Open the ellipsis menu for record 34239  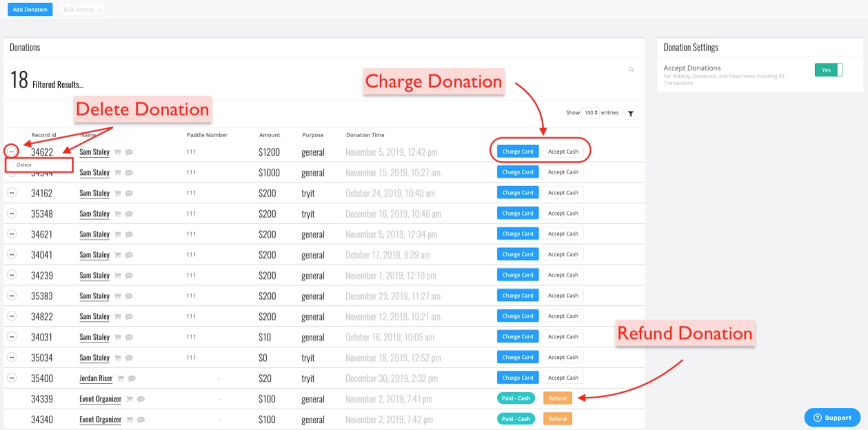(x=12, y=275)
